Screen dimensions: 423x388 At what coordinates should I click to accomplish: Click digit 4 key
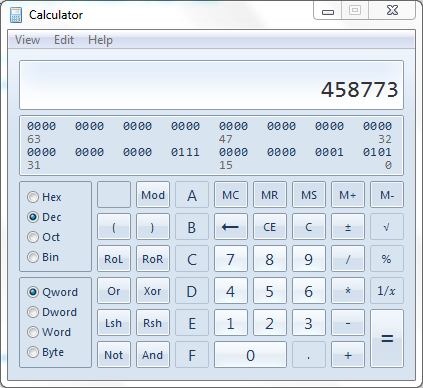231,291
